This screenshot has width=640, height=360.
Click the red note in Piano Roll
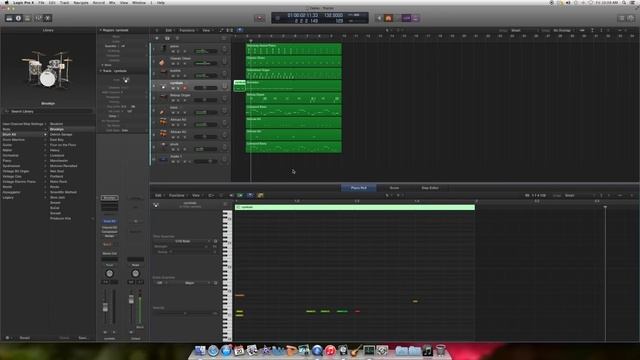358,311
